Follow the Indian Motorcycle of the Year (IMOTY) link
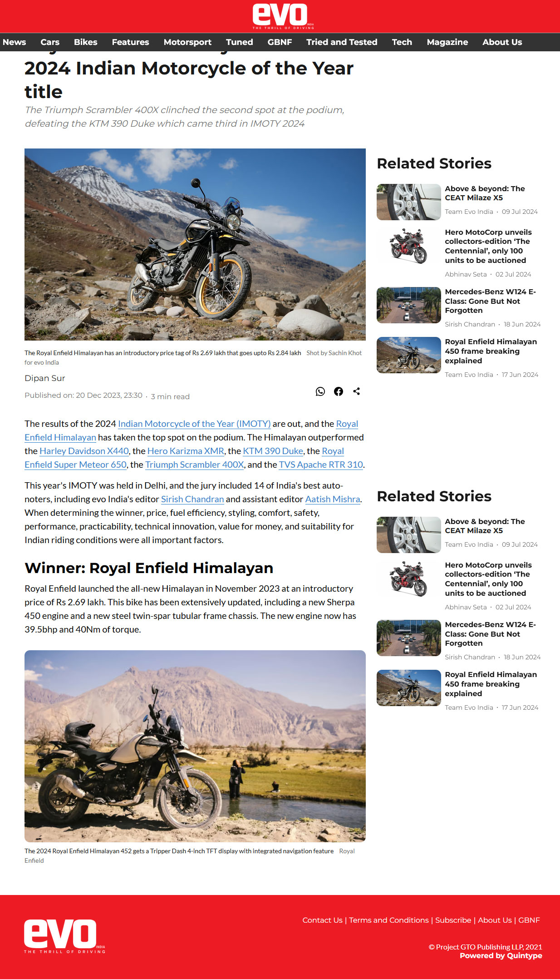Screen dimensions: 560x979 pyautogui.click(x=194, y=424)
